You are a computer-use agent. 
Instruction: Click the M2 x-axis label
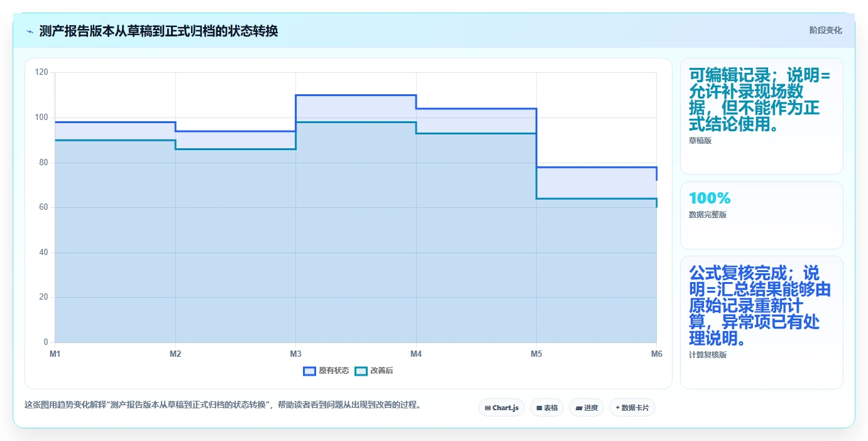coord(175,354)
